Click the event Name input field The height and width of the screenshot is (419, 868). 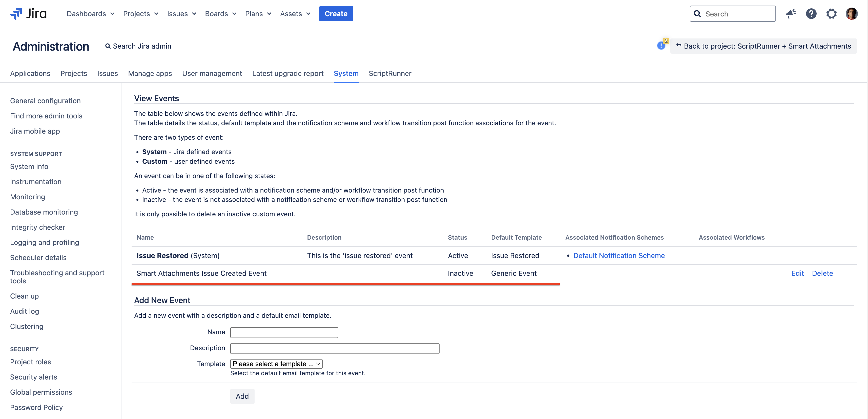[x=284, y=332]
